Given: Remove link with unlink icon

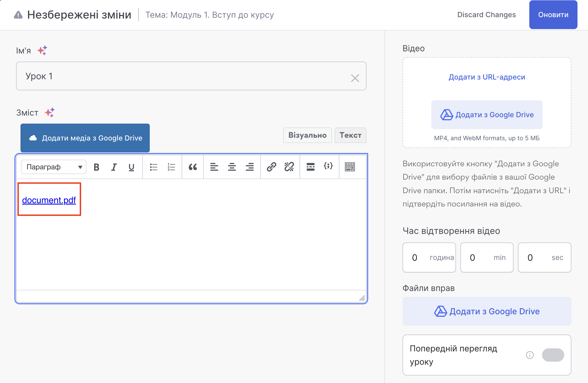Looking at the screenshot, I should coord(289,167).
